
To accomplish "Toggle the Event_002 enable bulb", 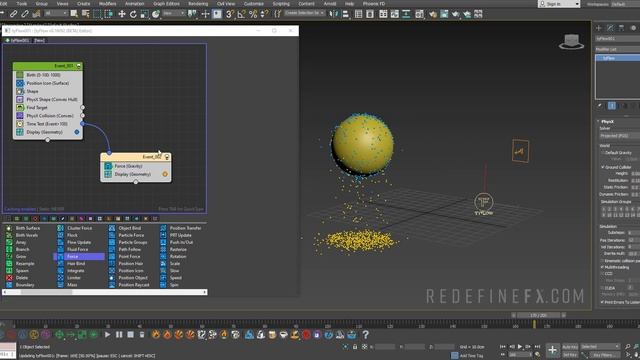I will click(x=167, y=157).
